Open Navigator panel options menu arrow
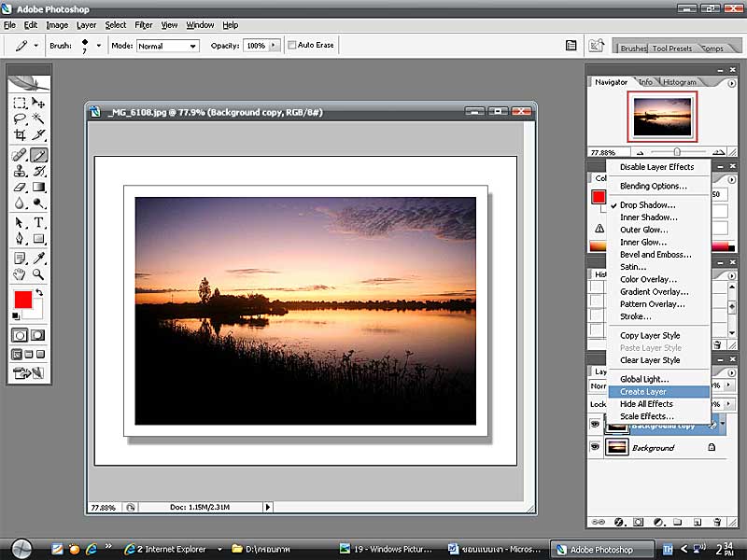The image size is (747, 560). coord(731,83)
